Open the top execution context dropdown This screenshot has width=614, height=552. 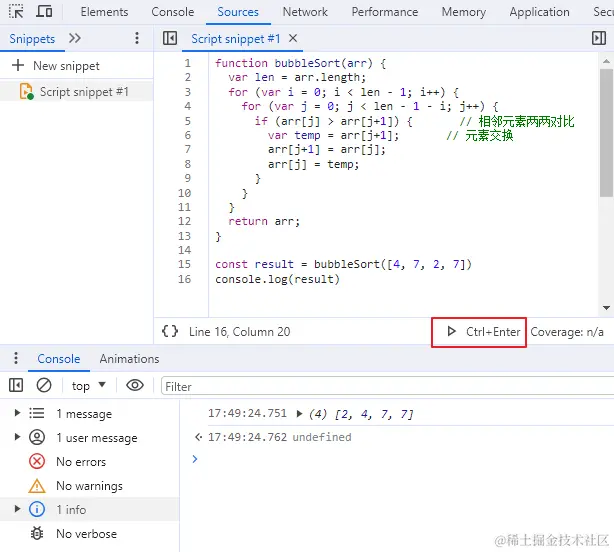(x=88, y=386)
